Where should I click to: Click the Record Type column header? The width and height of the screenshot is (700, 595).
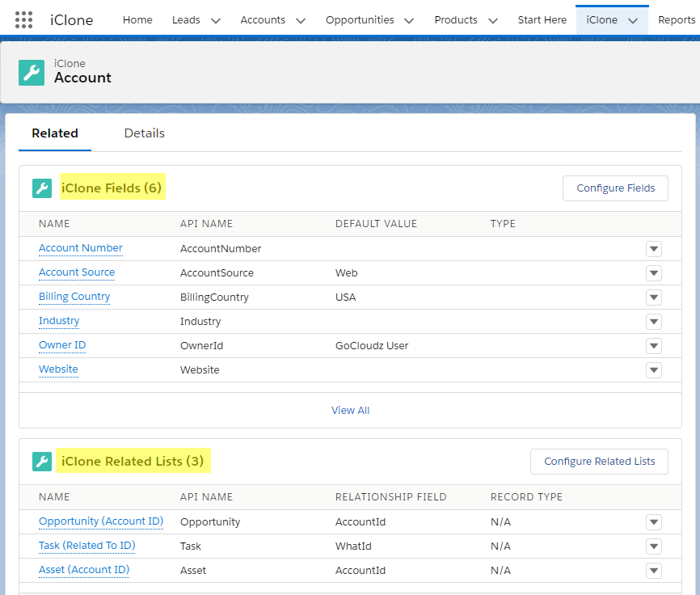526,497
